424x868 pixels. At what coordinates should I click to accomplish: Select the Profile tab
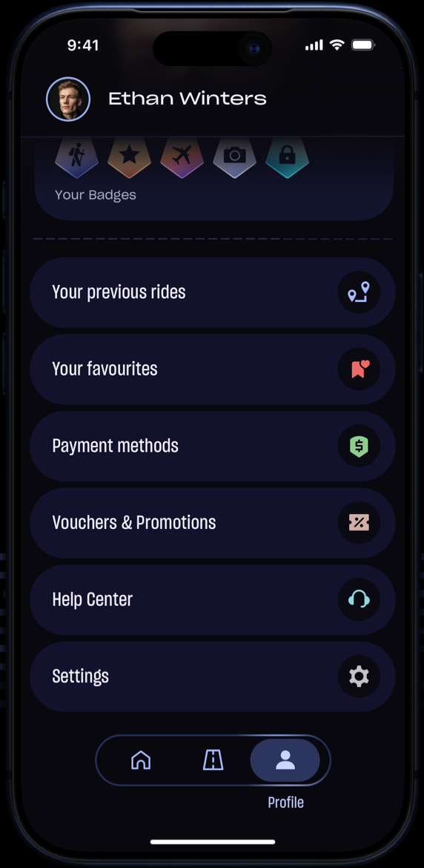tap(285, 760)
